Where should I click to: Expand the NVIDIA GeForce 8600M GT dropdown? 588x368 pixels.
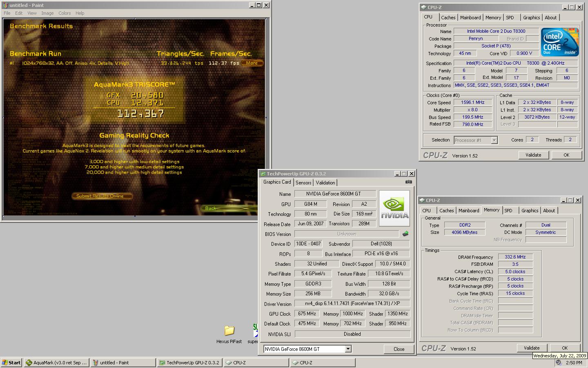tap(348, 349)
